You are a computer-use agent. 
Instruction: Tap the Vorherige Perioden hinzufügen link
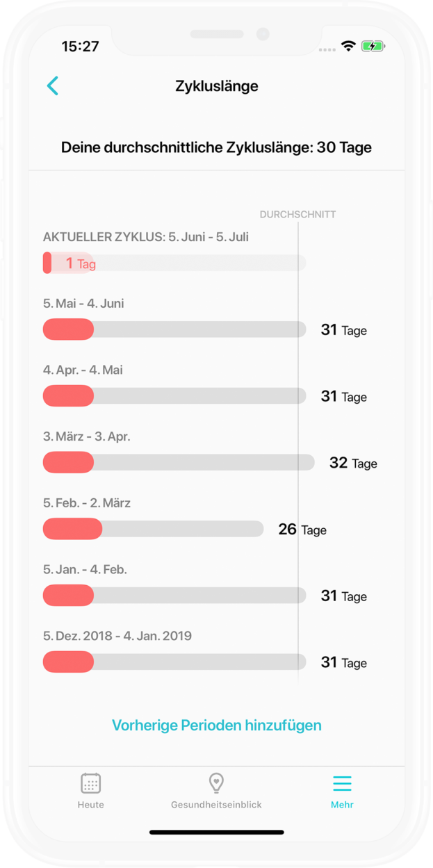(x=216, y=726)
